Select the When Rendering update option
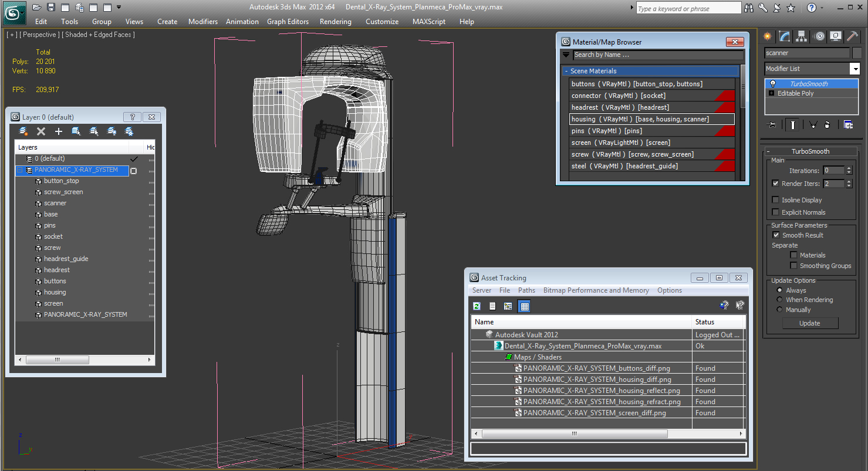This screenshot has height=471, width=868. [x=779, y=300]
